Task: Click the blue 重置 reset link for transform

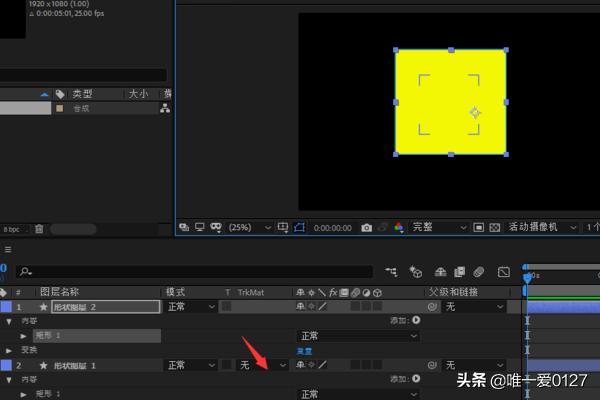Action: (x=305, y=351)
